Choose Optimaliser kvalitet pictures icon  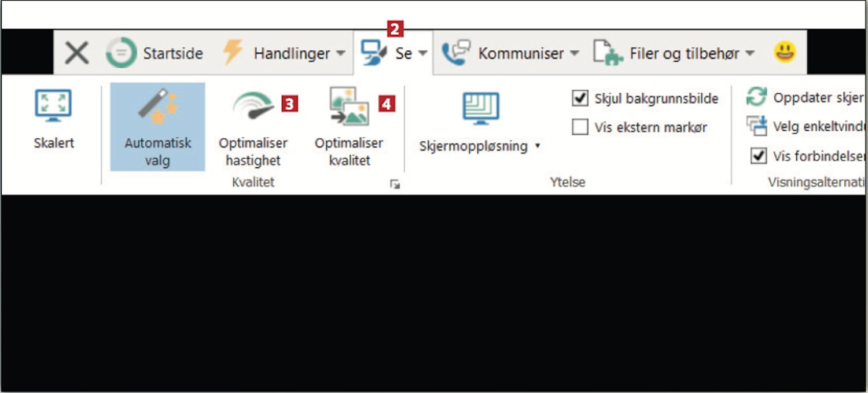(349, 106)
